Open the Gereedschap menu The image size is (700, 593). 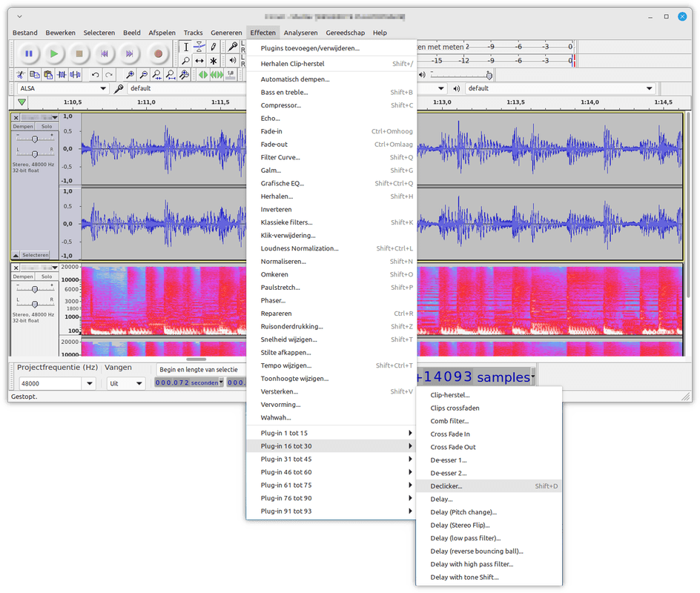[345, 33]
